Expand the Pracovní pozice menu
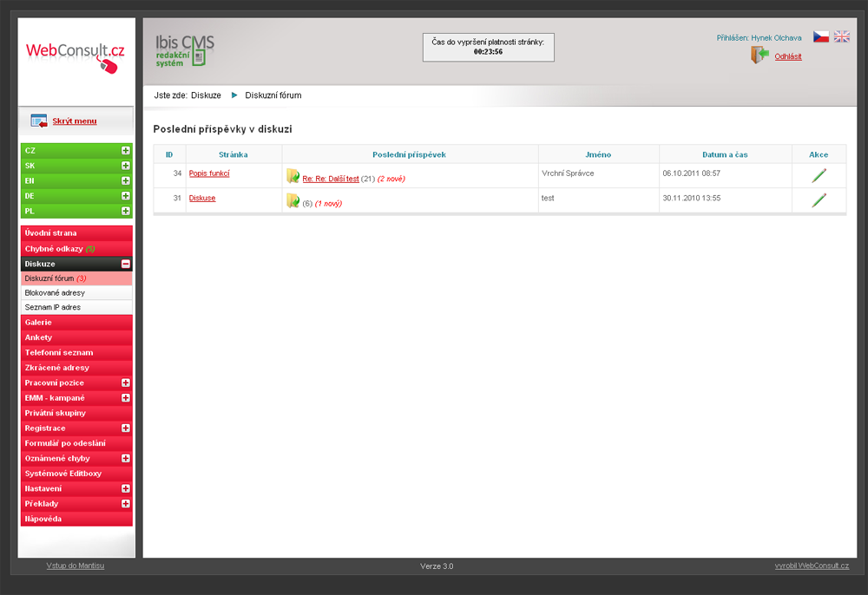This screenshot has width=868, height=595. tap(126, 382)
